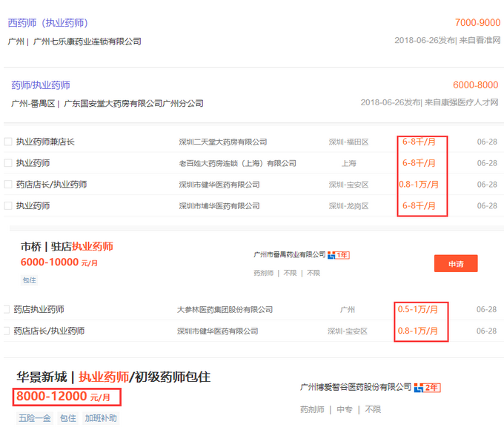This screenshot has width=504, height=433.
Task: Tick checkbox for 深圳-宝安区 0.8-1万/月 06-28 upper row
Action: tap(8, 185)
